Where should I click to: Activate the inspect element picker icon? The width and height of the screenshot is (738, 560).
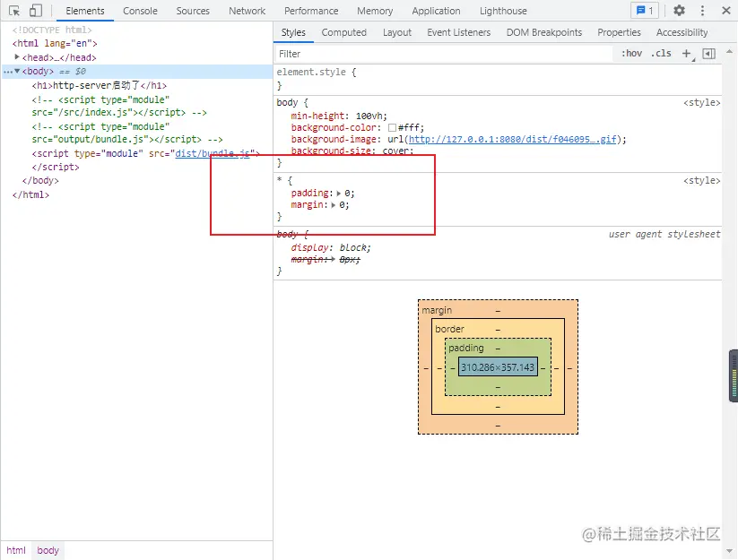click(14, 11)
